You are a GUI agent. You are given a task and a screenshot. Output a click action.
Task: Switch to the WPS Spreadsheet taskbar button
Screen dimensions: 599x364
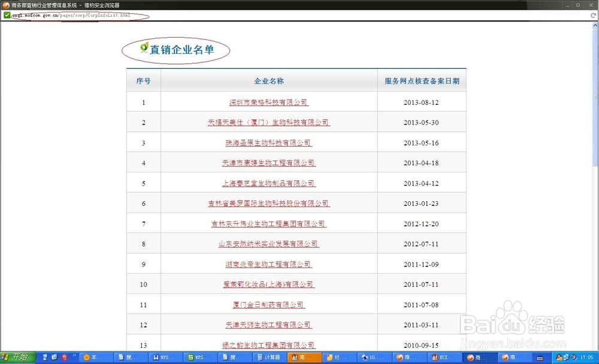click(x=200, y=357)
